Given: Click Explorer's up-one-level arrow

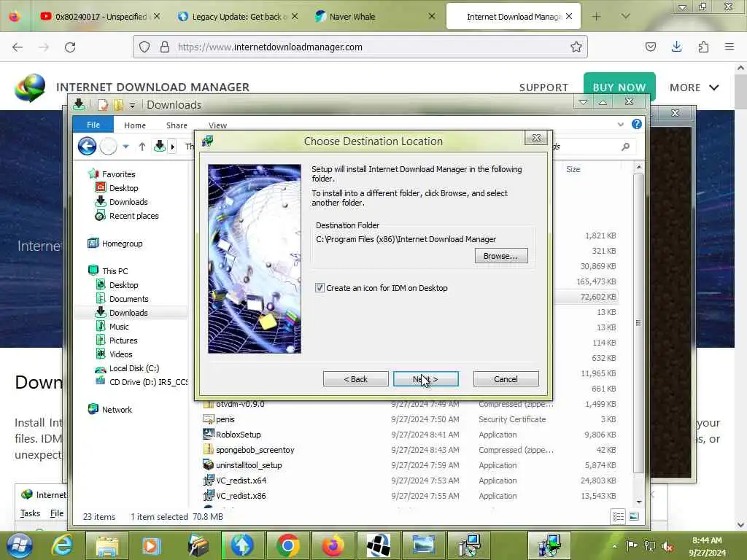Looking at the screenshot, I should 142,147.
